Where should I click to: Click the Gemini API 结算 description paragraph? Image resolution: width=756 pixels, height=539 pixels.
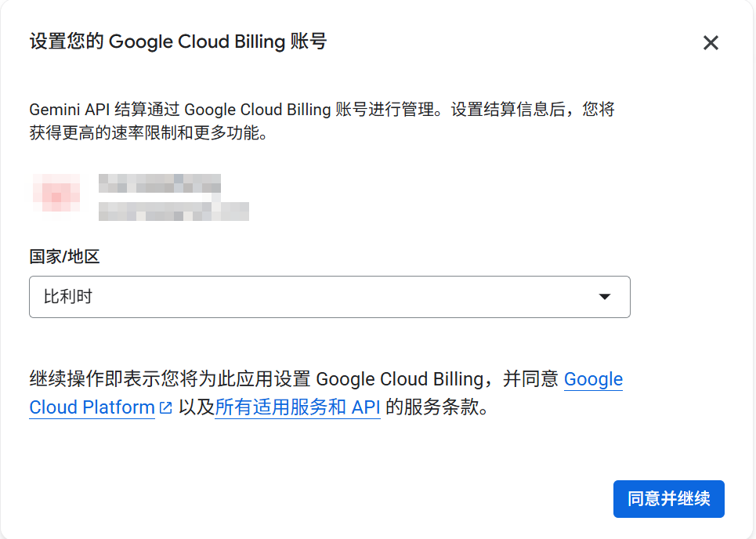pos(322,121)
